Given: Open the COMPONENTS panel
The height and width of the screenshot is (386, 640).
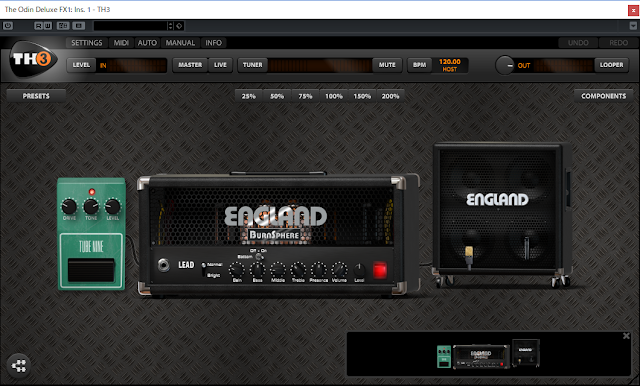Looking at the screenshot, I should pos(603,96).
